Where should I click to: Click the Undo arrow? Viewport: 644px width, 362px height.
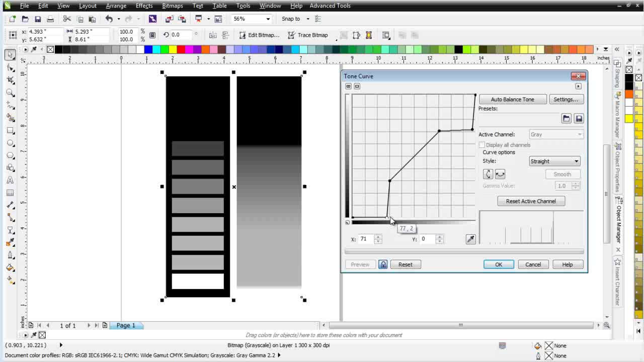[x=109, y=19]
